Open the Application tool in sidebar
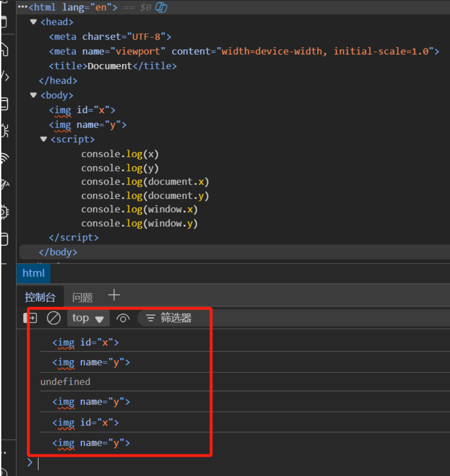This screenshot has height=476, width=450. pyautogui.click(x=4, y=239)
